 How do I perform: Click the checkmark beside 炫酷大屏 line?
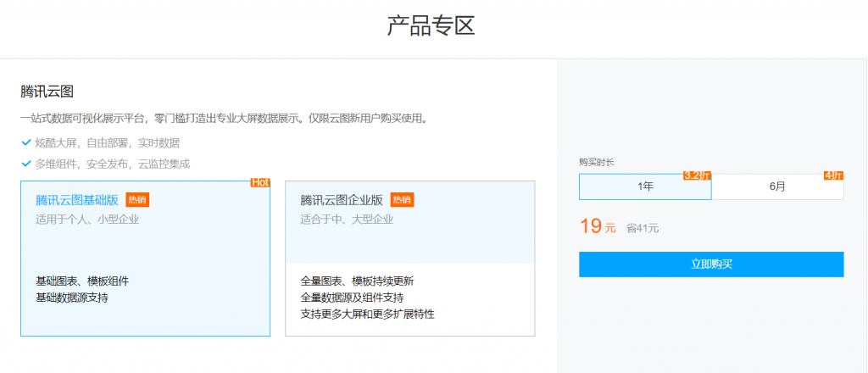(x=25, y=142)
